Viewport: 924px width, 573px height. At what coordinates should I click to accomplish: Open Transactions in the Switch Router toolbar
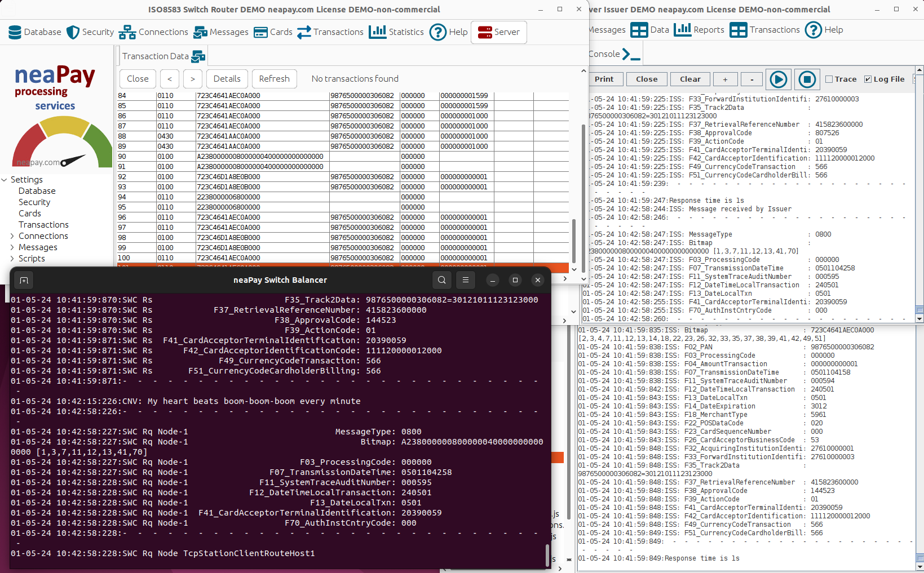pos(330,32)
